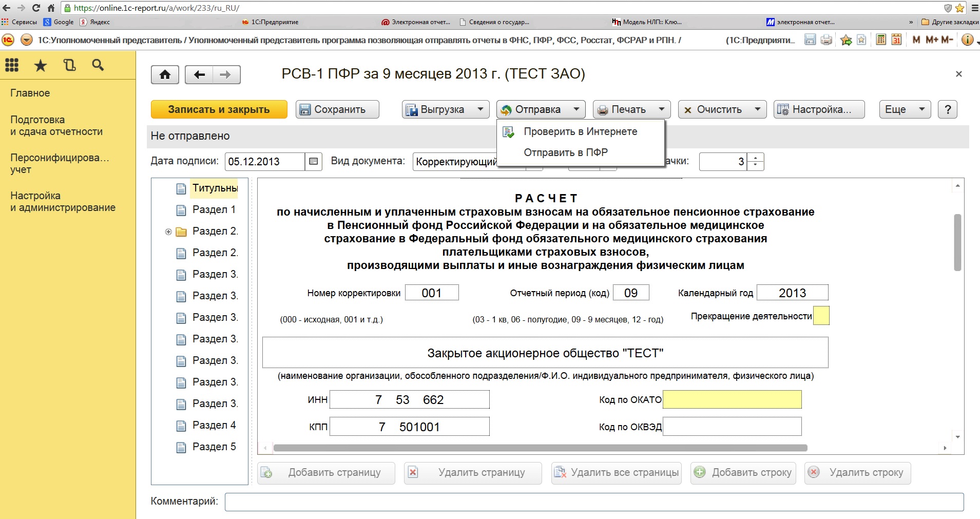Click the horizontal scrollbar of the form
980x519 pixels.
(540, 448)
